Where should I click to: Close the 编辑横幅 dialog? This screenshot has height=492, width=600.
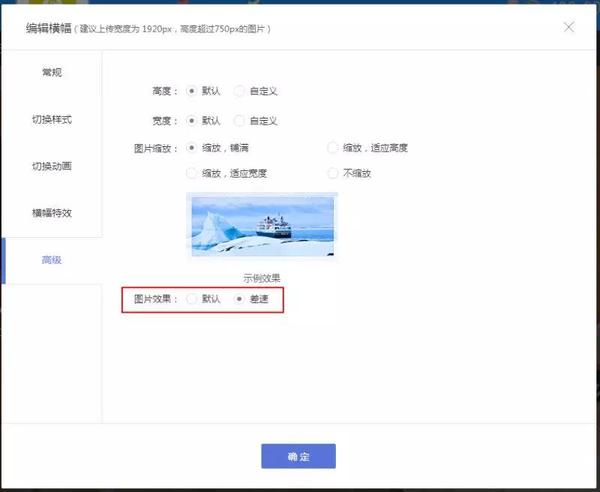pyautogui.click(x=569, y=27)
